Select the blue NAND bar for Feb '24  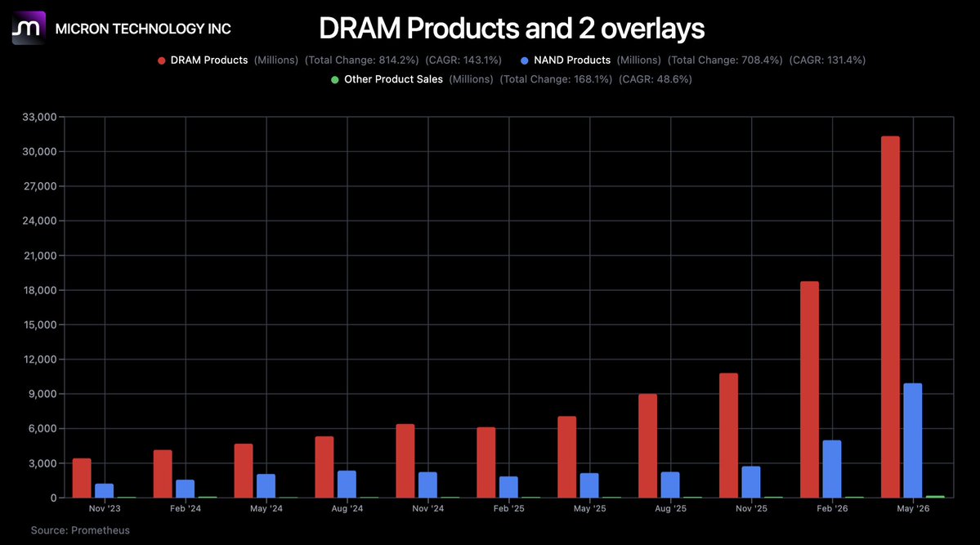pos(185,489)
